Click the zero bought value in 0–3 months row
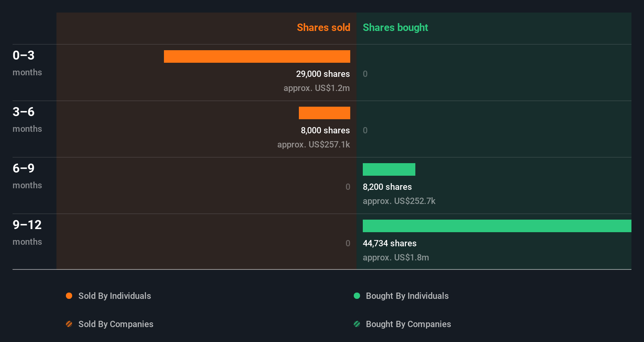Screen dimensions: 644x342 point(365,74)
